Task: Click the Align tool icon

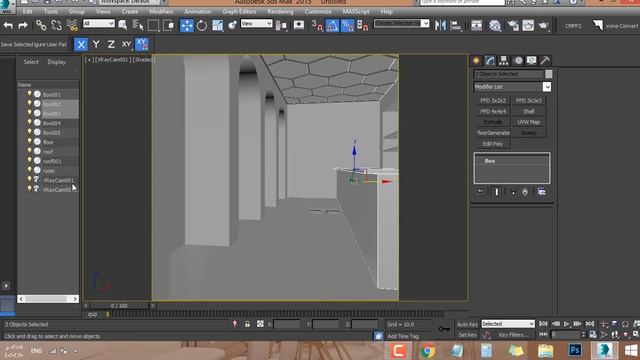Action: [455, 25]
